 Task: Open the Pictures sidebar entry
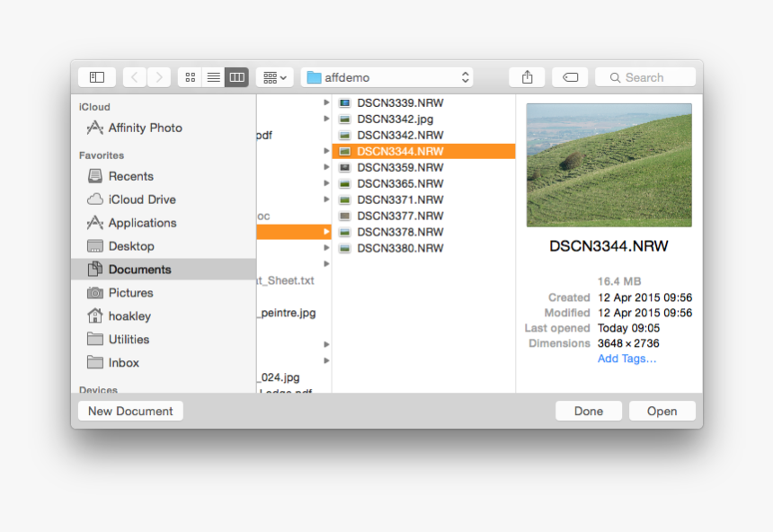131,292
